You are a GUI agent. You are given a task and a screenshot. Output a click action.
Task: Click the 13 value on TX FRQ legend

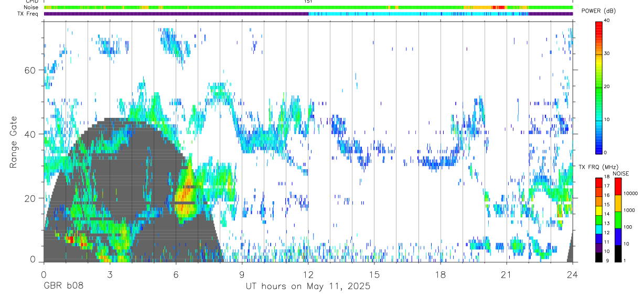607,224
